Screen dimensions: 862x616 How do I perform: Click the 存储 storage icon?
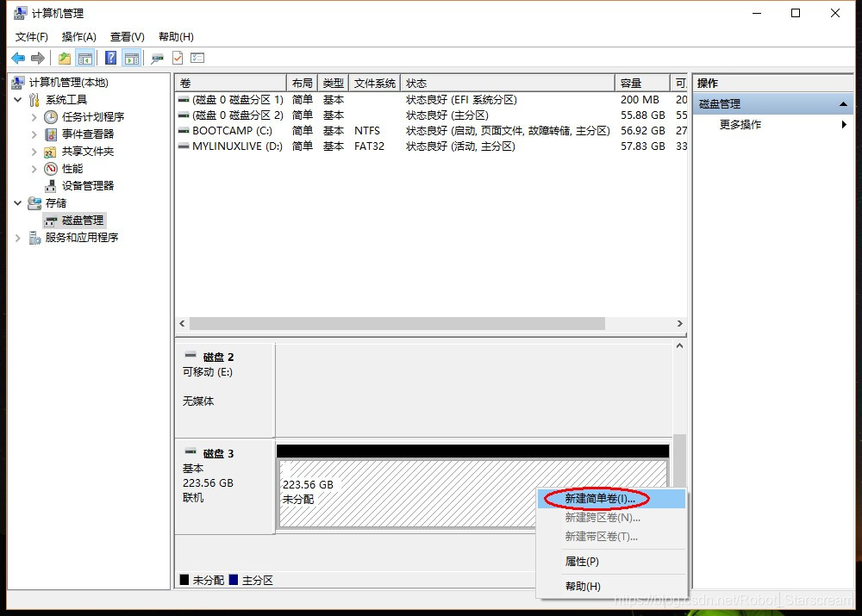click(x=34, y=203)
